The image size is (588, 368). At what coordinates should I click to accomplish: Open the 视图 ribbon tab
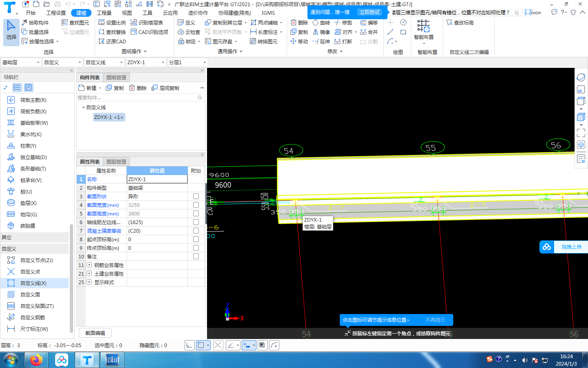pos(127,13)
